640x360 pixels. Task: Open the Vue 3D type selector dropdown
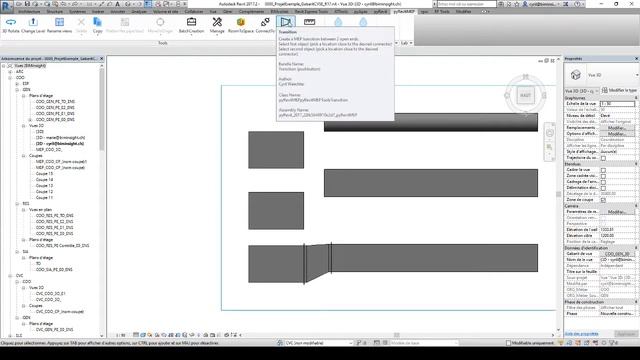tap(637, 75)
